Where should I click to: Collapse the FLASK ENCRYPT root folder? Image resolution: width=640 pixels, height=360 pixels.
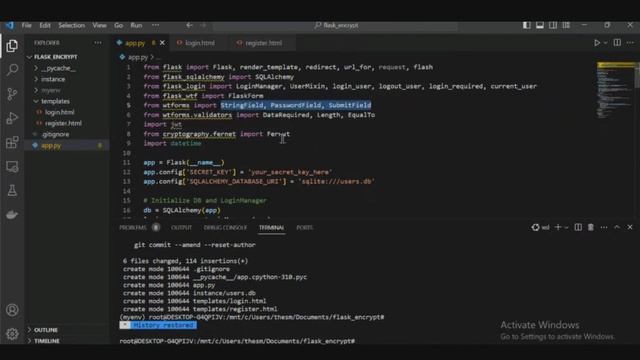29,57
